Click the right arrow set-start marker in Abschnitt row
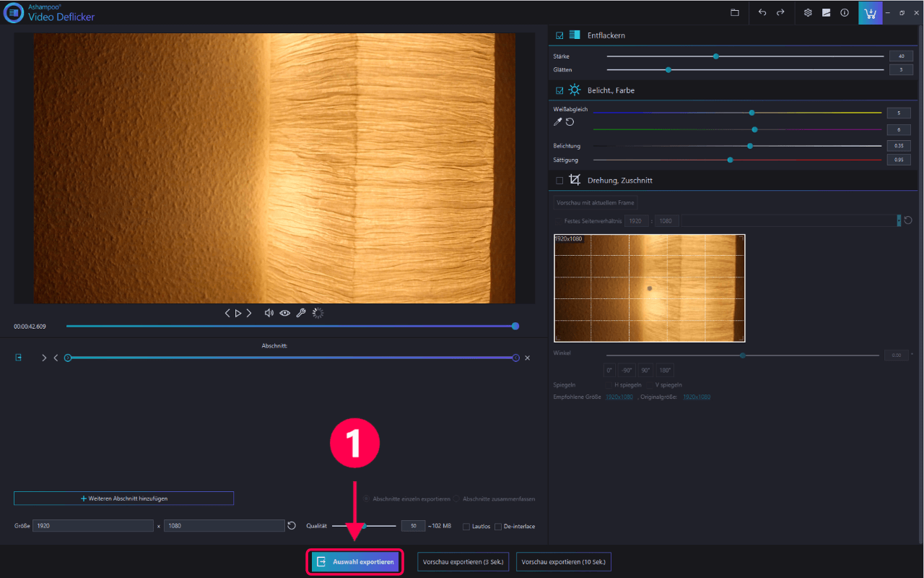The width and height of the screenshot is (924, 578). point(44,358)
